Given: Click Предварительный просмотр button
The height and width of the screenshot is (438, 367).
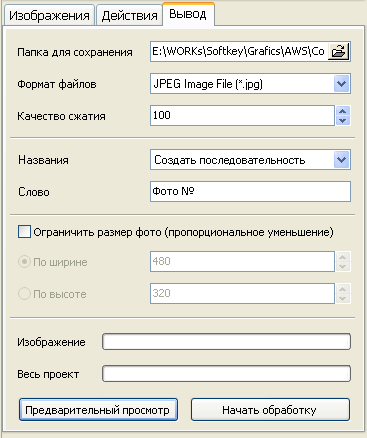Looking at the screenshot, I should tap(98, 410).
